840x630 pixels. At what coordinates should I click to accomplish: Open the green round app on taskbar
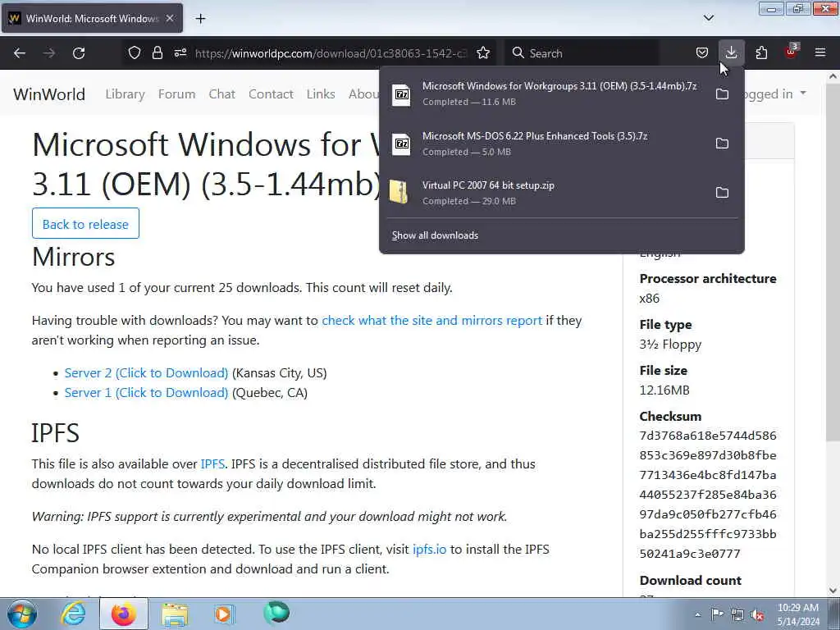276,613
